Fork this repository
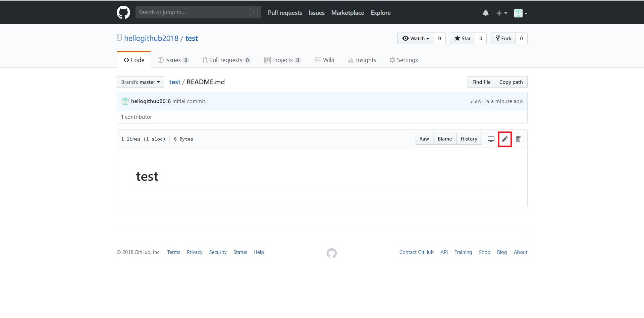The width and height of the screenshot is (644, 318). 503,39
